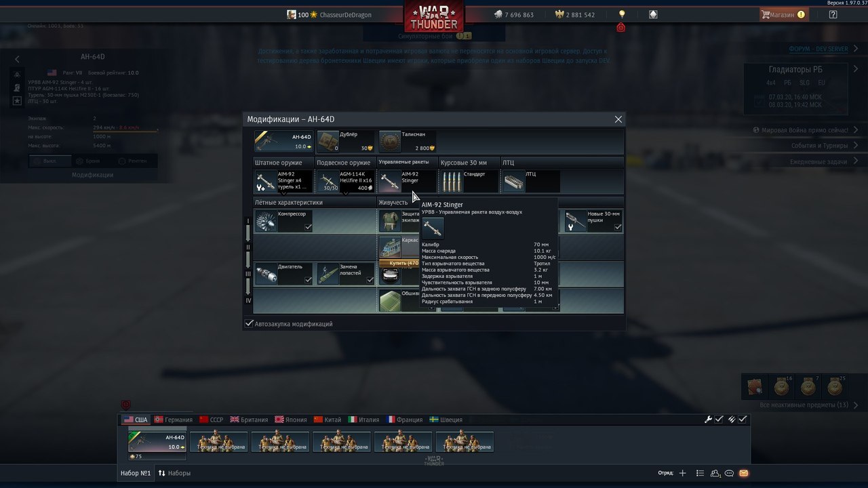The width and height of the screenshot is (868, 488).
Task: Select the Талисман modification
Action: tap(408, 141)
